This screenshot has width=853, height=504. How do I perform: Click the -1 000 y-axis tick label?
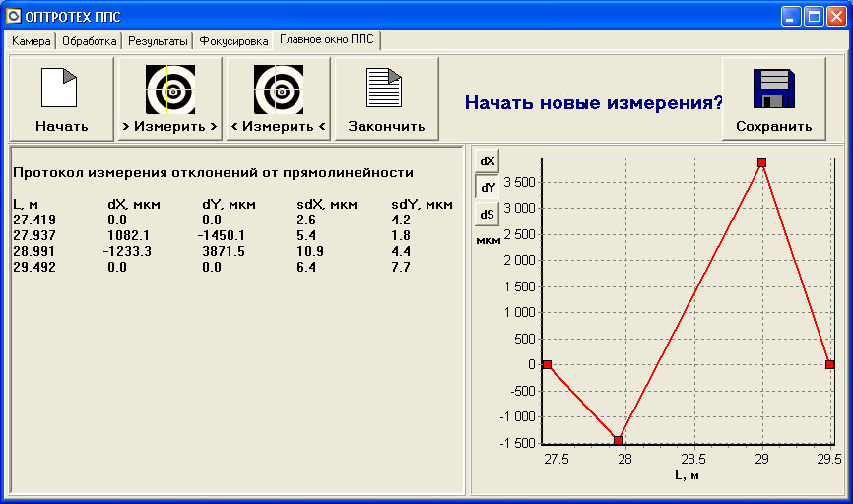[518, 417]
